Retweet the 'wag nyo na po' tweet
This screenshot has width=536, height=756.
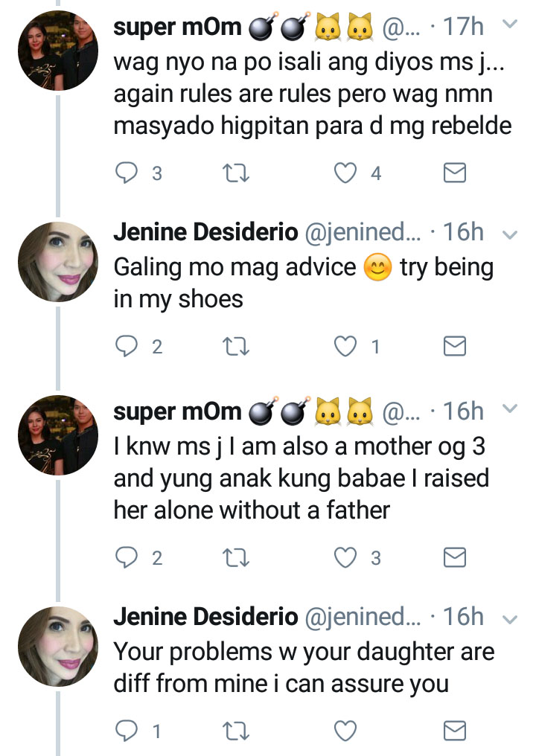click(236, 173)
